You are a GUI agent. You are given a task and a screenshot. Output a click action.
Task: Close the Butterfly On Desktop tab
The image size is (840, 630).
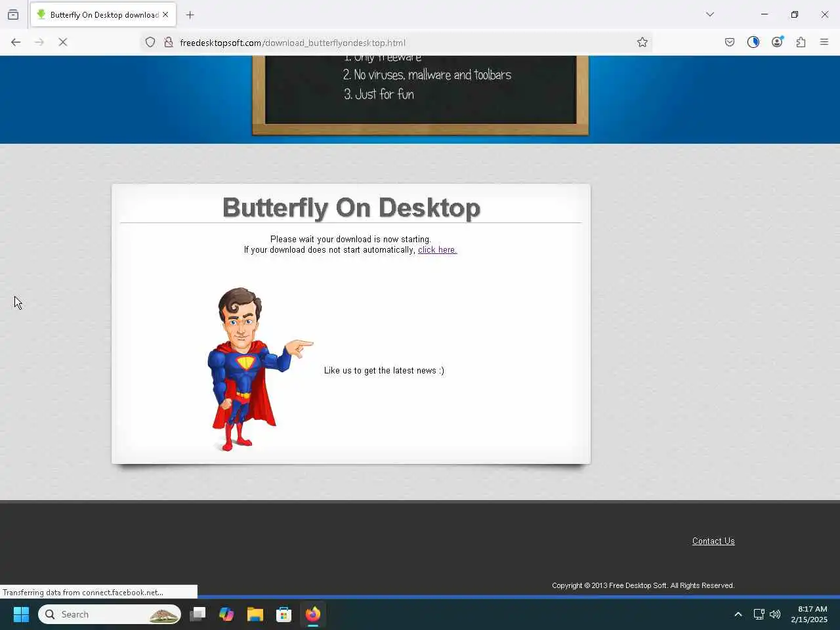[165, 14]
